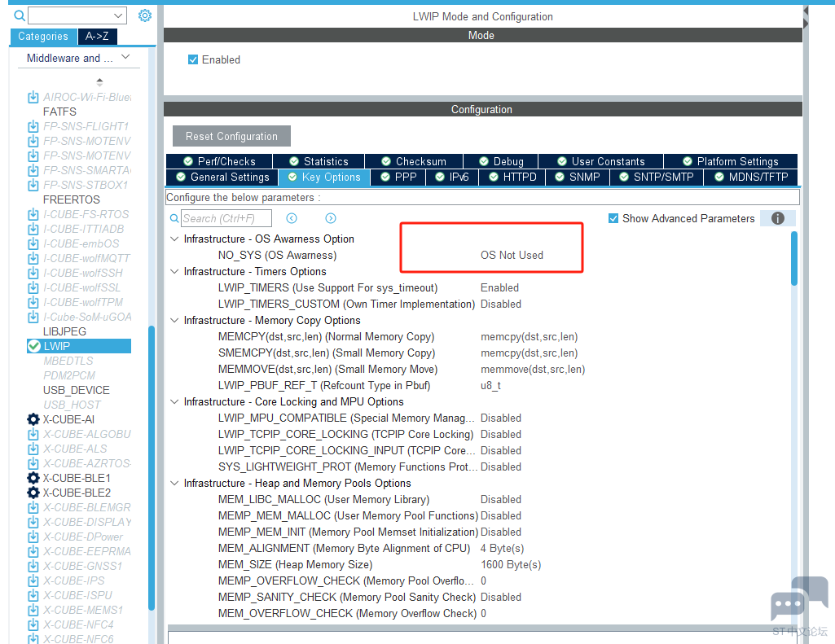Click the parameter list vertical scrollbar
This screenshot has width=835, height=644.
[x=794, y=259]
